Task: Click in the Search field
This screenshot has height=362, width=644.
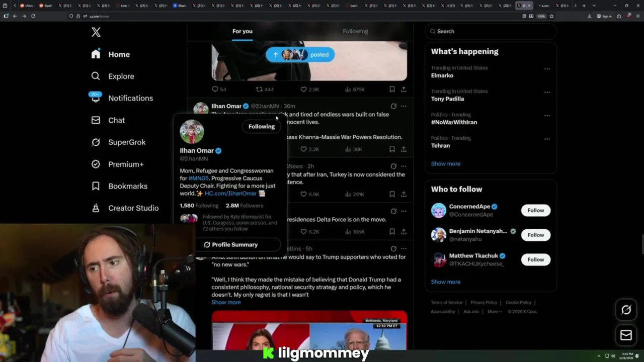Action: [x=491, y=31]
